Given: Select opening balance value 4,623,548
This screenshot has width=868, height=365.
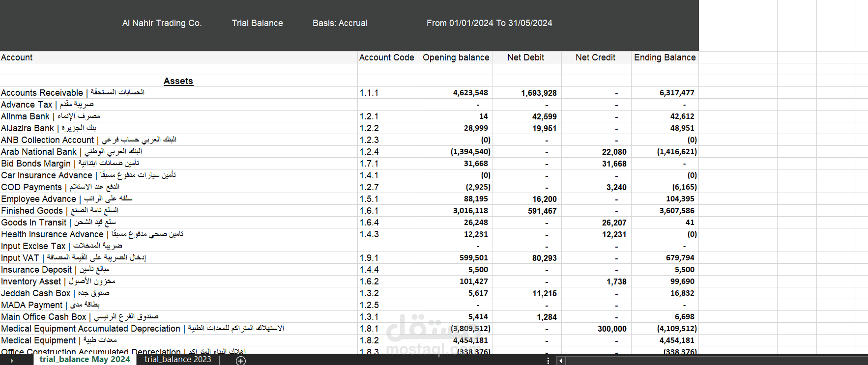Looking at the screenshot, I should pos(456,93).
